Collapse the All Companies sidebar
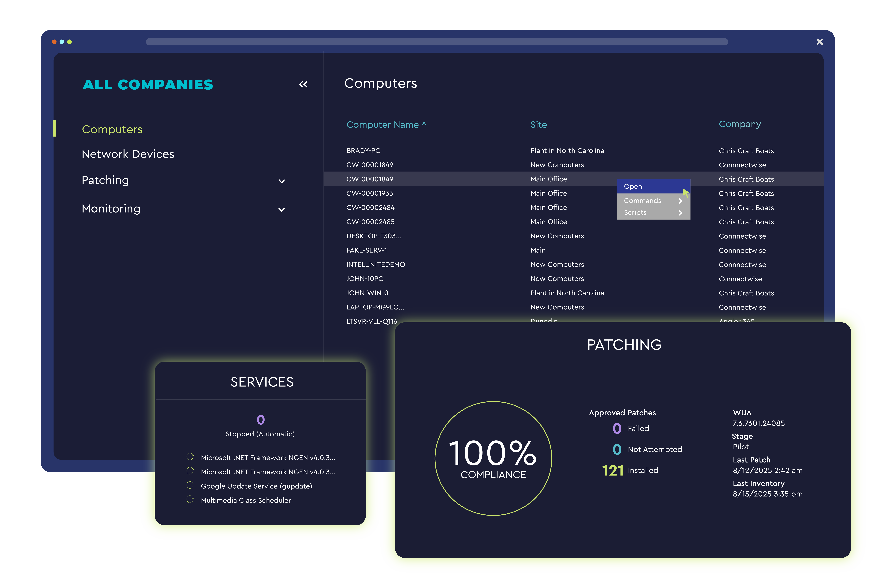 click(303, 84)
